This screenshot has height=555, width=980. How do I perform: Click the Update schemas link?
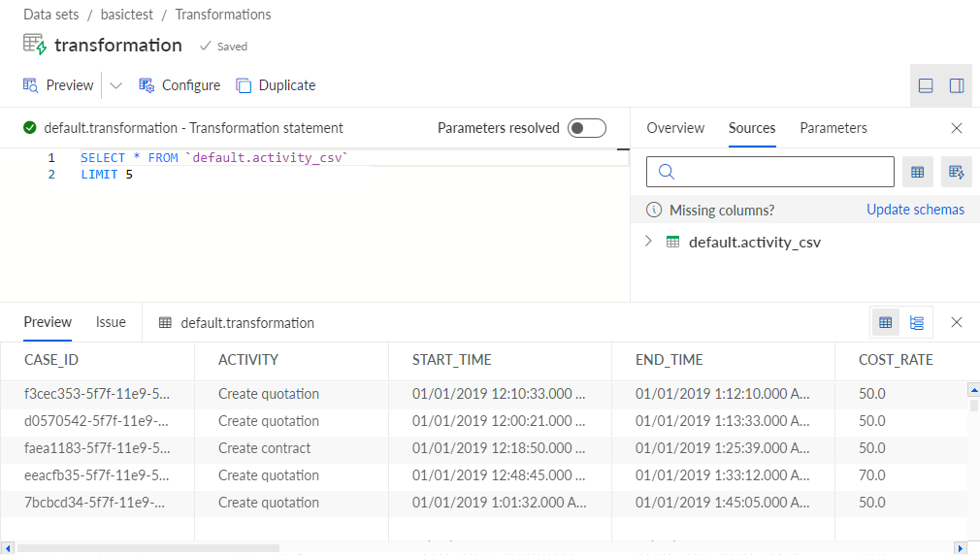(x=915, y=210)
